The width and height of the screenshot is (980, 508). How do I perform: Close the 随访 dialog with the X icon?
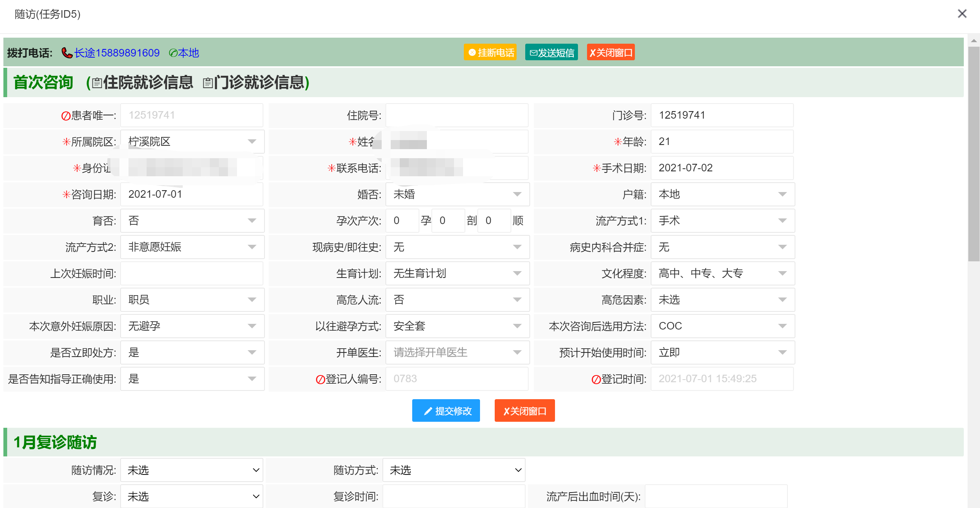[962, 14]
